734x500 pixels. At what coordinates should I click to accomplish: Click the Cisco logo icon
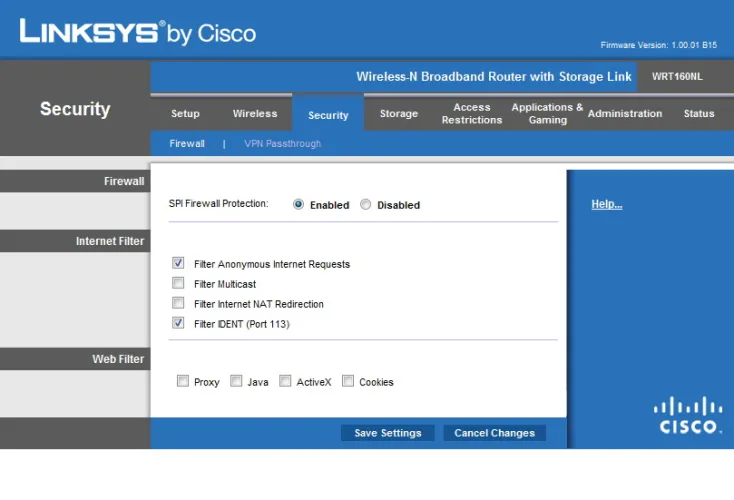click(x=688, y=416)
